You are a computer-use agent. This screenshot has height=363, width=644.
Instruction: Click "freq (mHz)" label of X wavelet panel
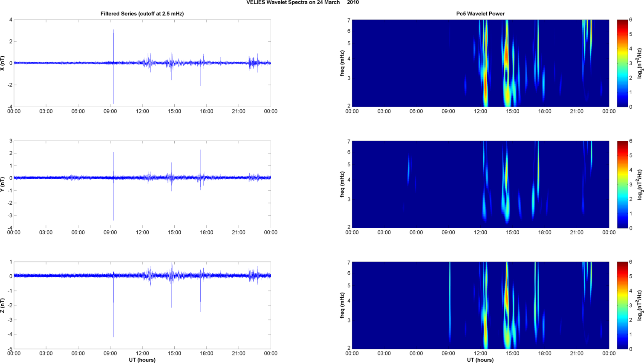[342, 63]
